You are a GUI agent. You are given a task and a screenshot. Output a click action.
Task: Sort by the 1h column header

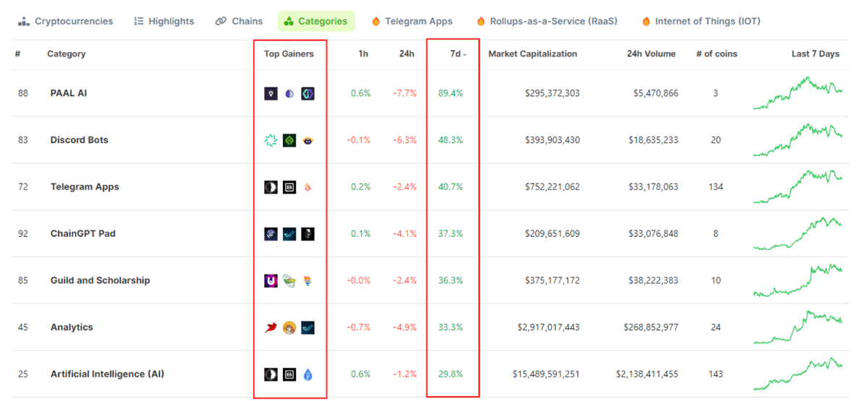pos(364,54)
